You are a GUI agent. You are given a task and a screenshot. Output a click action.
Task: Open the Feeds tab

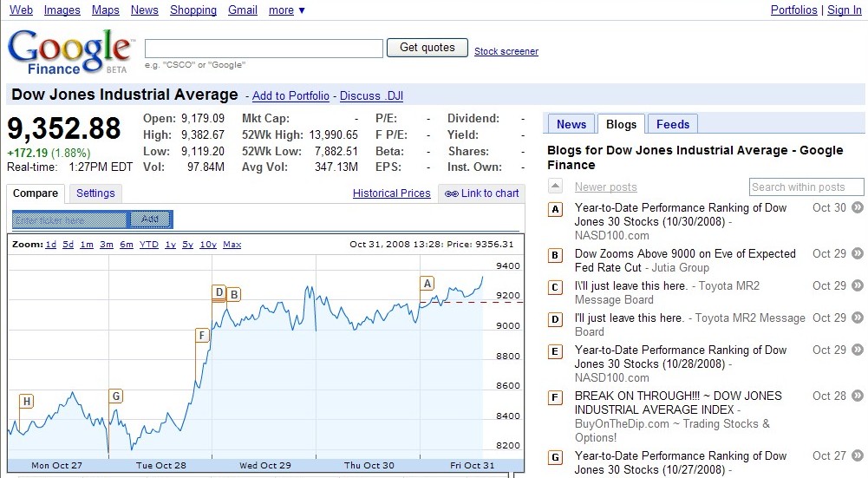click(x=673, y=124)
